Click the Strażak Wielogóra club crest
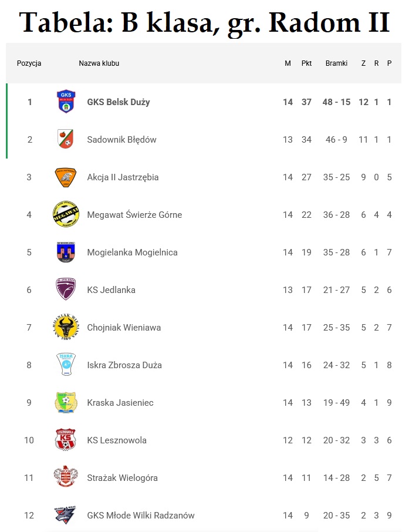Image resolution: width=409 pixels, height=532 pixels. (66, 477)
